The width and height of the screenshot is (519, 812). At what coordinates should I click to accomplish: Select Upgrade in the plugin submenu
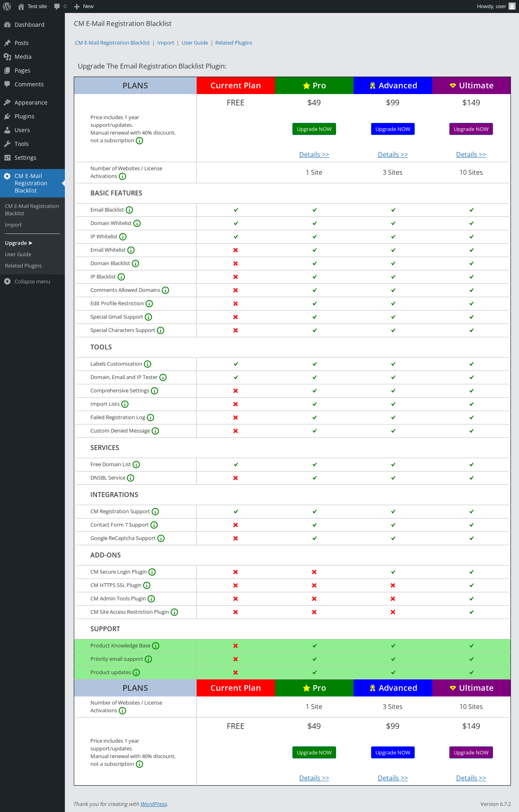(x=19, y=243)
